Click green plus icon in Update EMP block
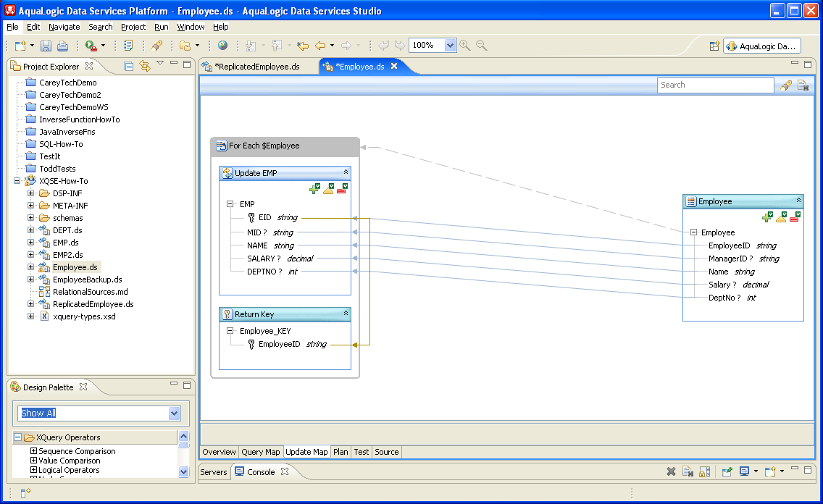 [314, 188]
